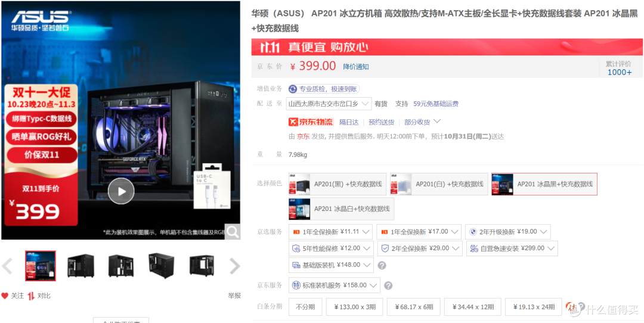Screen dimensions: 644x323
Task: Select 不分期 installment option
Action: (305, 306)
